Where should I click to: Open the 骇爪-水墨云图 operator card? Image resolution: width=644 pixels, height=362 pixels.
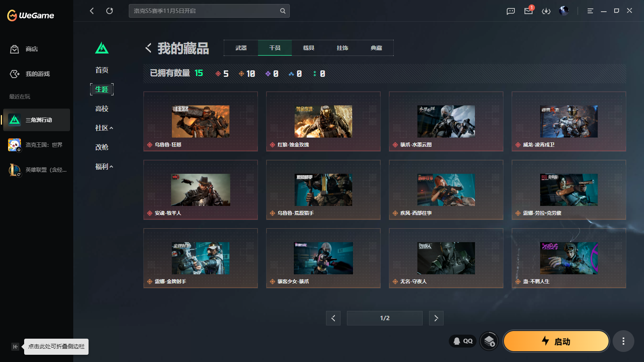point(446,121)
